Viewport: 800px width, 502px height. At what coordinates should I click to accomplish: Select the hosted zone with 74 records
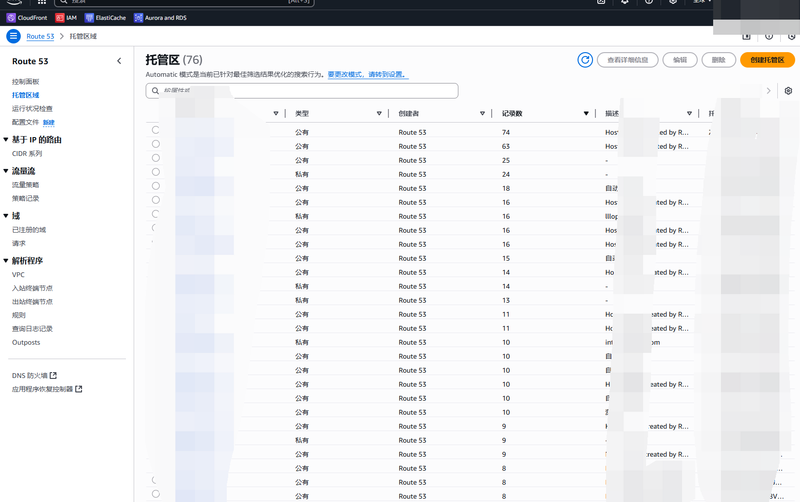coord(156,130)
